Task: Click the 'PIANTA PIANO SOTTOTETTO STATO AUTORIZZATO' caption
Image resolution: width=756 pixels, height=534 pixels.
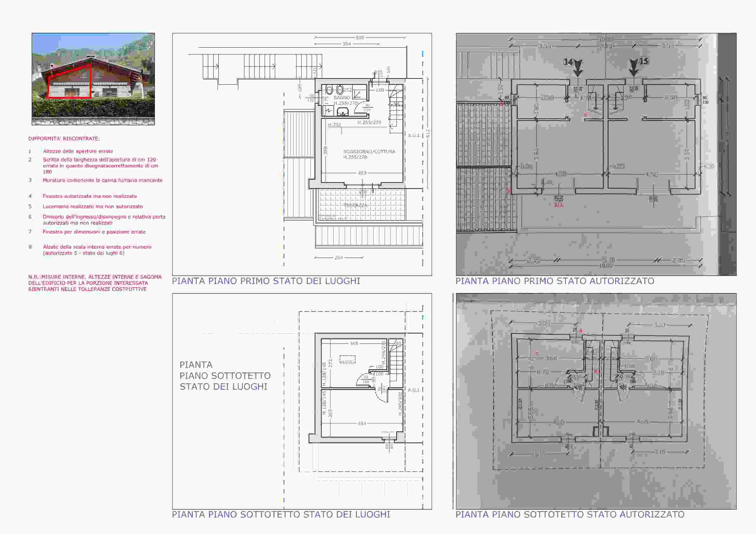Action: tap(570, 514)
